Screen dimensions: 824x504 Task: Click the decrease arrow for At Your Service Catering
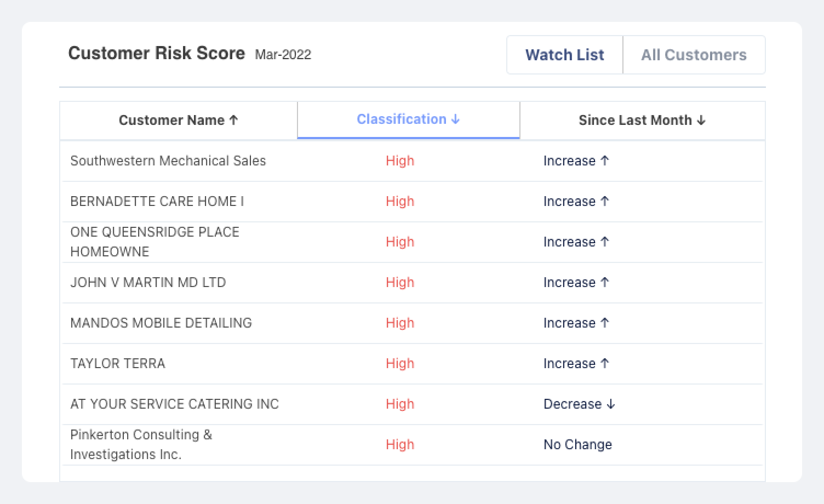tap(611, 404)
